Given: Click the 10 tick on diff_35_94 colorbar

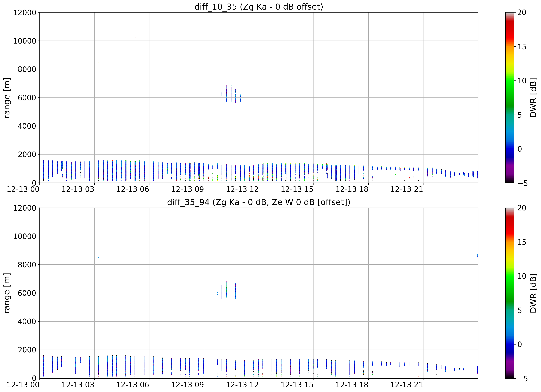Looking at the screenshot, I should coord(522,276).
